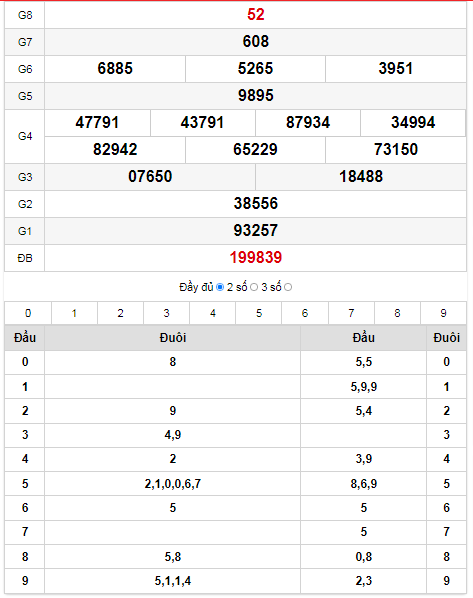
Task: Choose digit 5 in the number filter row
Action: (x=259, y=313)
